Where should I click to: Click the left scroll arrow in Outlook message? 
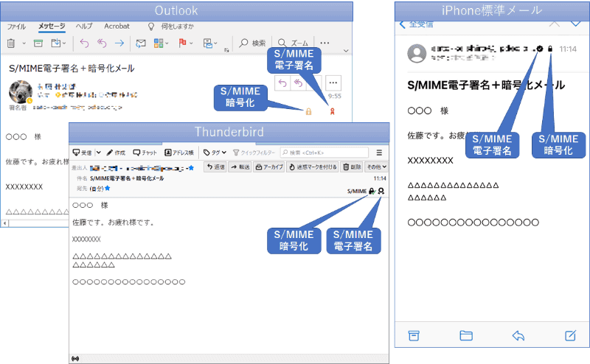(x=4, y=223)
